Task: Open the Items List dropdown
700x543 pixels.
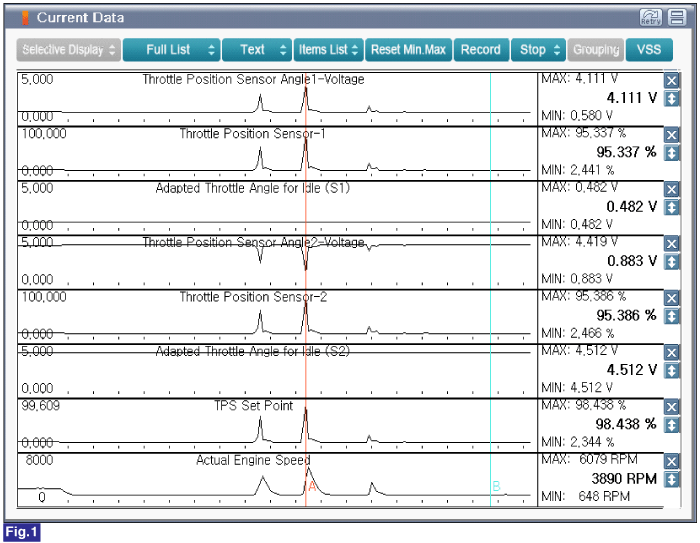Action: [328, 50]
